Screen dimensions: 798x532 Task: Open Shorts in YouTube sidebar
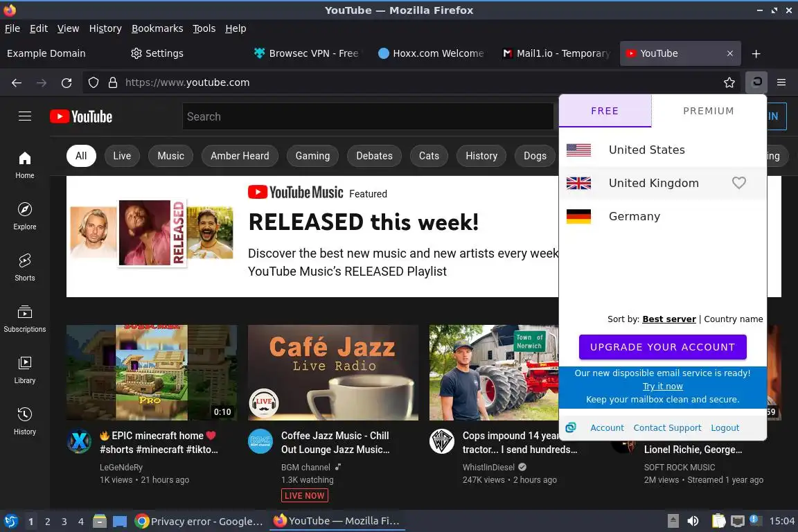pyautogui.click(x=24, y=268)
